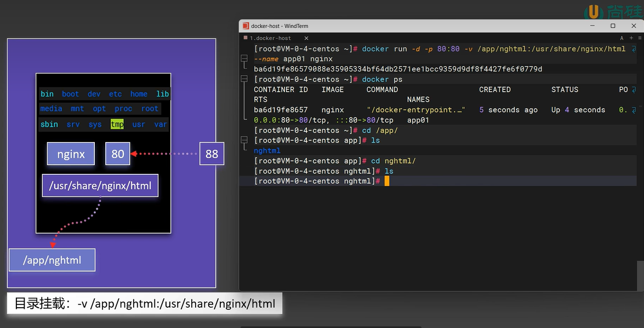Select the /app/nghtml box in diagram
Screen dimensions: 644x328
[x=52, y=260]
